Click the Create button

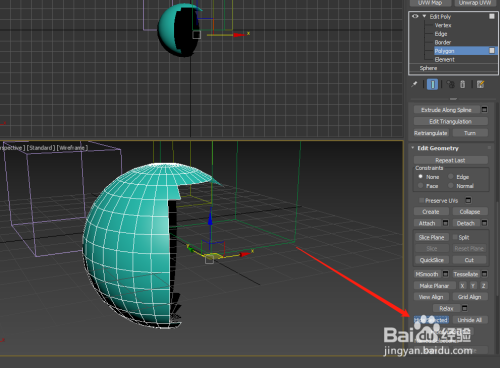coord(431,212)
